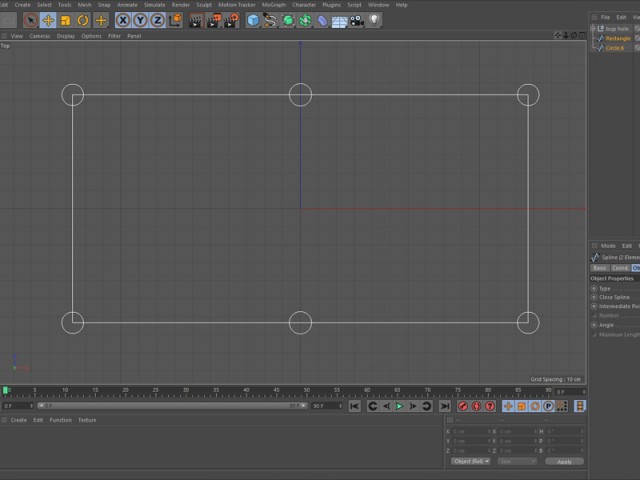
Task: Render to Picture Viewer icon
Action: pyautogui.click(x=213, y=20)
